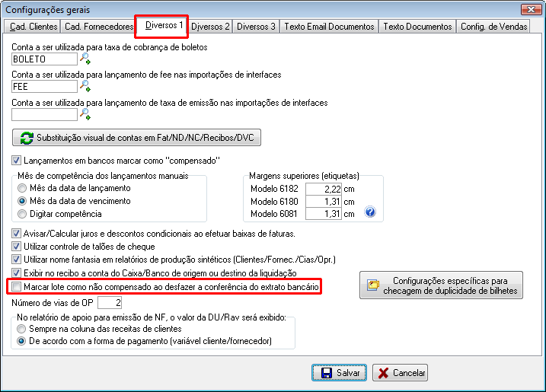Open Config. de Vendas tab
This screenshot has width=546, height=392.
tap(493, 27)
